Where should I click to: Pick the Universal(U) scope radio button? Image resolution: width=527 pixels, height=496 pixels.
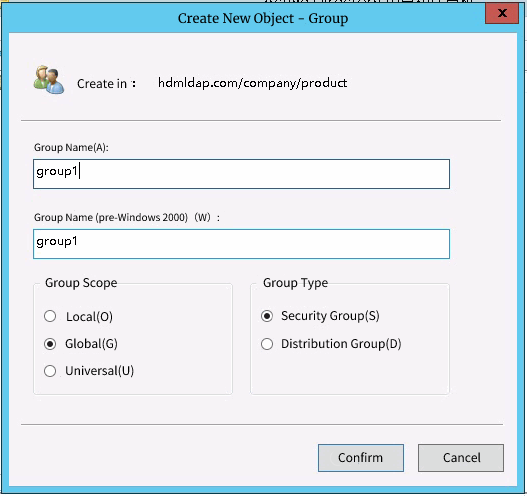[x=50, y=371]
